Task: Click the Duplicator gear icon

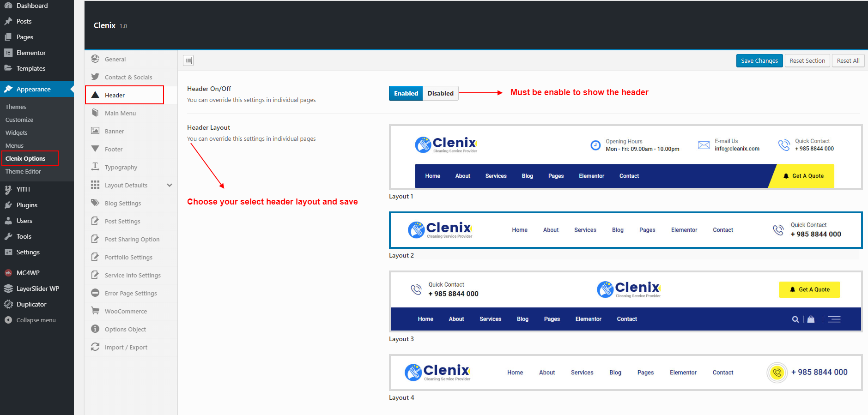Action: (x=8, y=304)
